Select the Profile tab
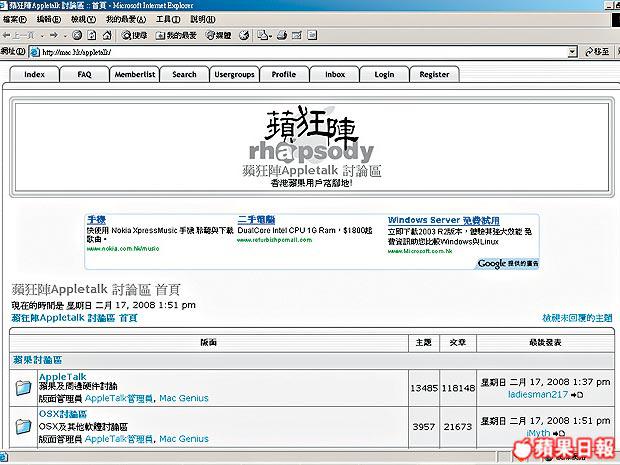 point(284,74)
